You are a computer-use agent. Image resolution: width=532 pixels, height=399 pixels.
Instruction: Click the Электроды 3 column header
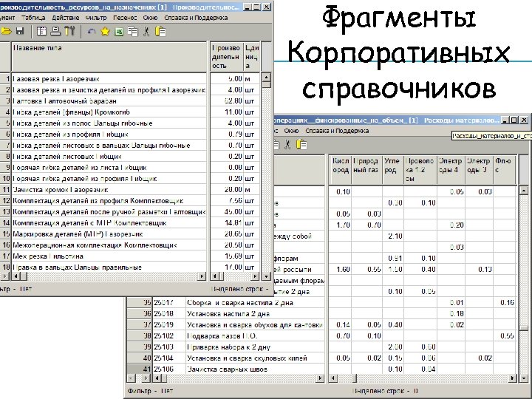click(479, 170)
